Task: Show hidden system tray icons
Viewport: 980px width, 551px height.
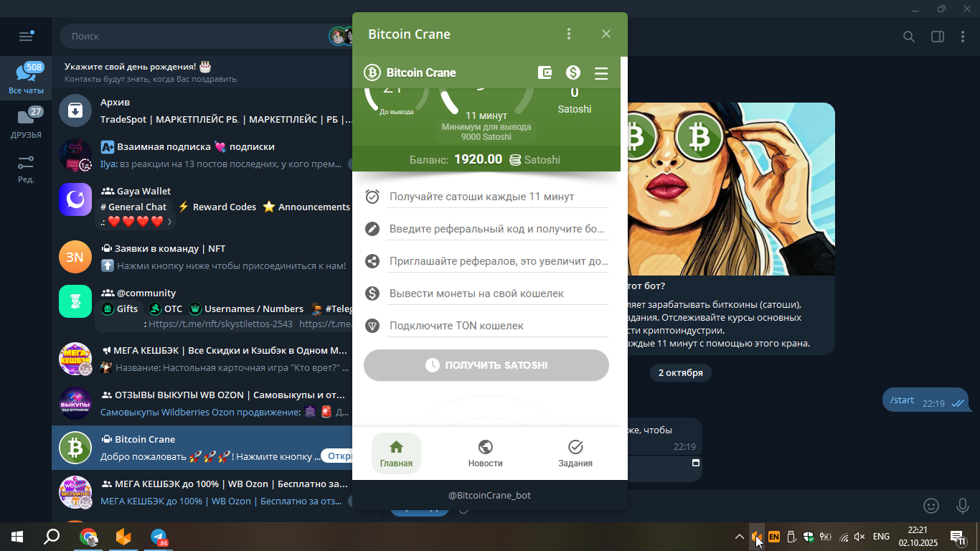Action: pos(739,537)
